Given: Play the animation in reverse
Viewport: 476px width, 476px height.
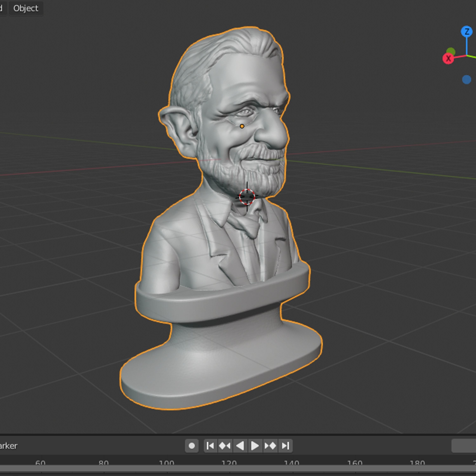Looking at the screenshot, I should (x=240, y=445).
